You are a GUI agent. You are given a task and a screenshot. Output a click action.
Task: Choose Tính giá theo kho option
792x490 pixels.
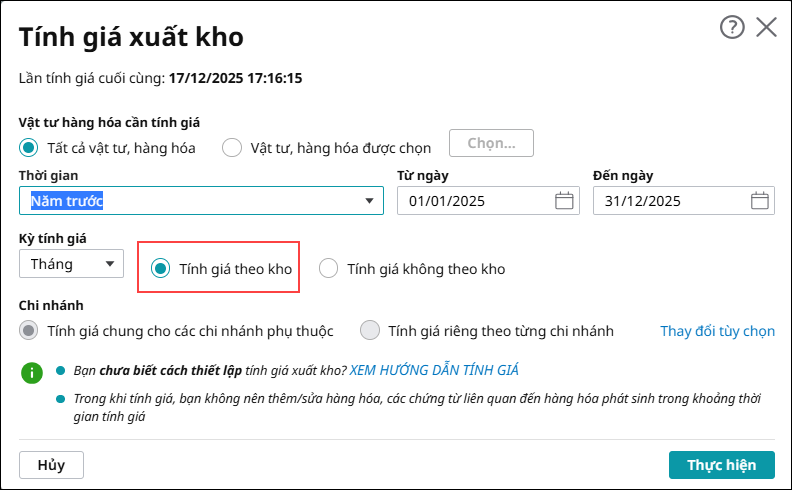[x=160, y=268]
